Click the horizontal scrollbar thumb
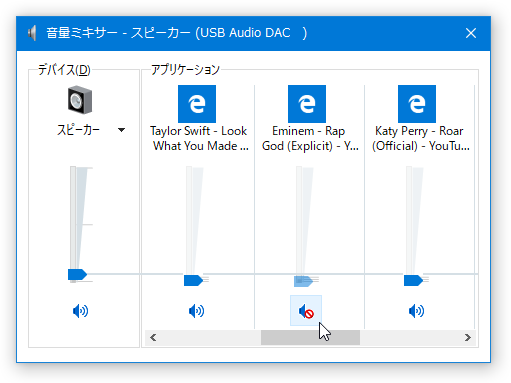This screenshot has width=511, height=383. (x=310, y=337)
